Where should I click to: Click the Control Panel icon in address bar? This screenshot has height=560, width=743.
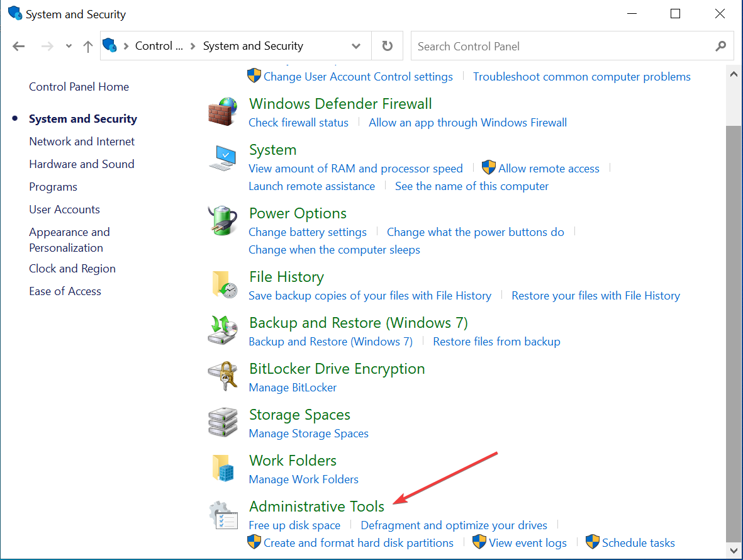[x=109, y=45]
